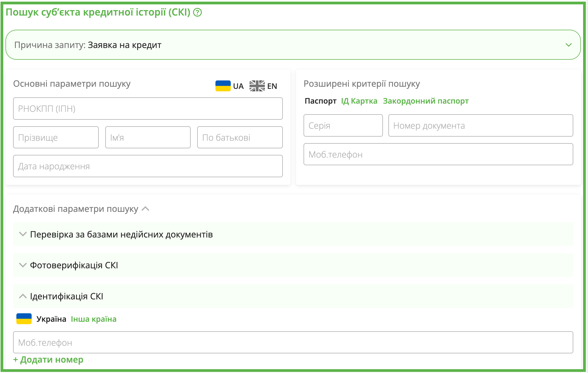Switch to ІД Картка tab
The image size is (588, 373).
point(359,101)
